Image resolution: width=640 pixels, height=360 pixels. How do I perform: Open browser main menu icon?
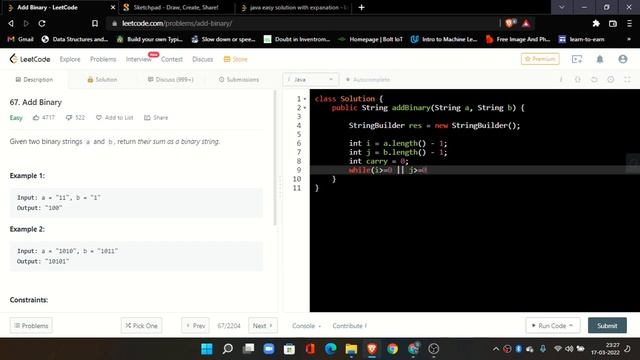(629, 24)
